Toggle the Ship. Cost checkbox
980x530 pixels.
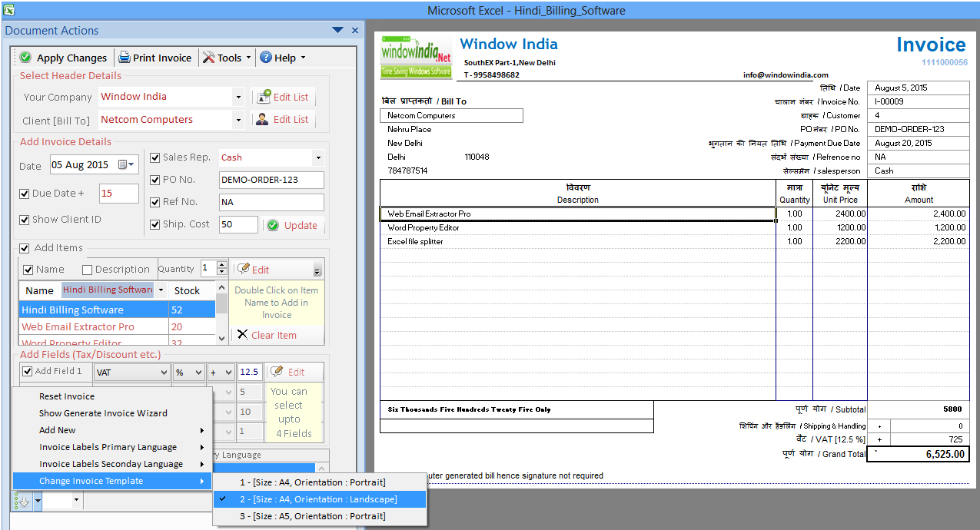[154, 224]
